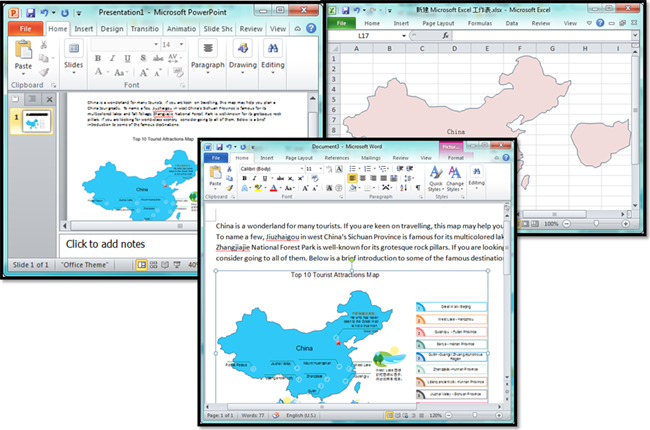
Task: Open Excel Name Box L17 dropdown
Action: pos(404,36)
